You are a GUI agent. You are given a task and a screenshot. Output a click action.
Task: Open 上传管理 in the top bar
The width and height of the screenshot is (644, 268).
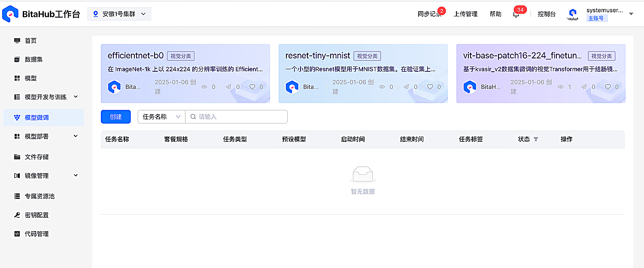pyautogui.click(x=466, y=14)
